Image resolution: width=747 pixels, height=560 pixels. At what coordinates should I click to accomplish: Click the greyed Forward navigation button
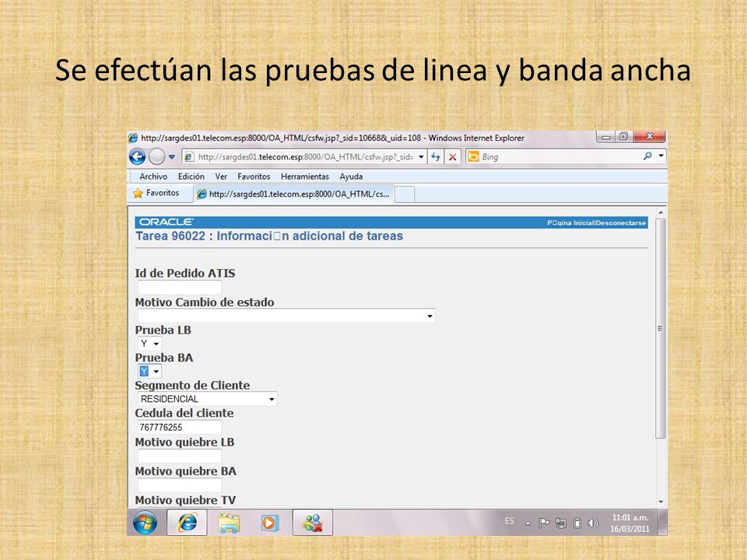pos(156,156)
